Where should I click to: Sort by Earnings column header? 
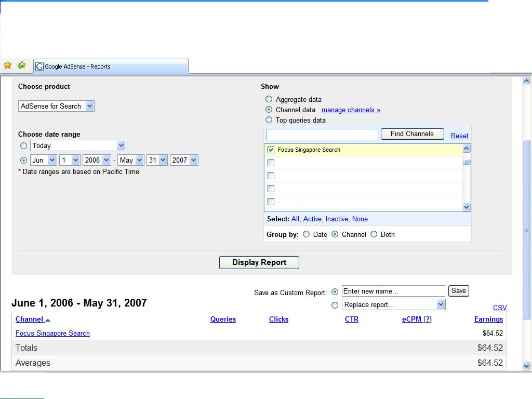[x=488, y=320]
